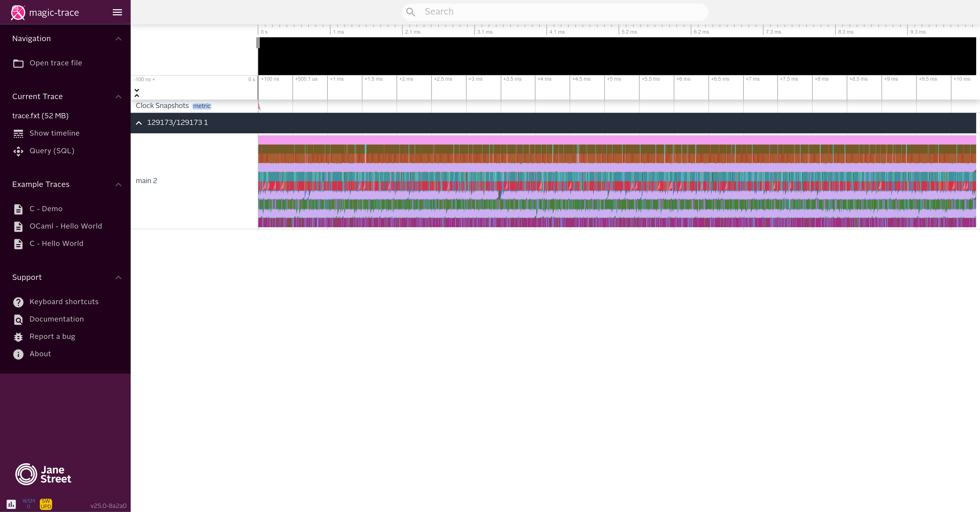Click the metric tag on Clock Snapshots
The height and width of the screenshot is (512, 980).
[x=202, y=106]
